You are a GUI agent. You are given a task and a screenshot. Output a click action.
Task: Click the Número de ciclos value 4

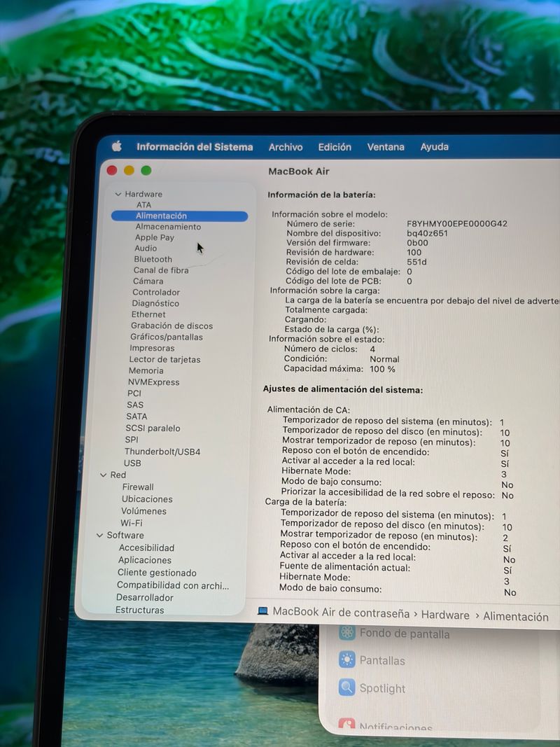click(x=372, y=349)
